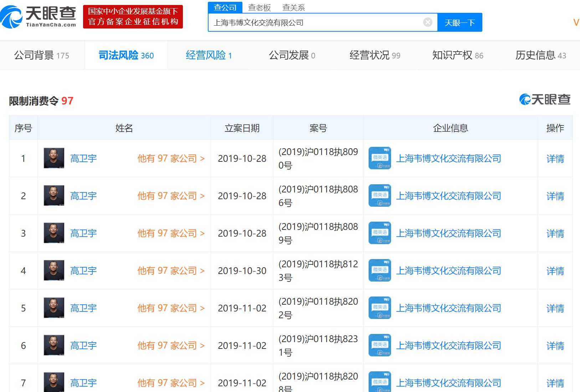Open 高卫宇 name link in row 2

pyautogui.click(x=83, y=196)
